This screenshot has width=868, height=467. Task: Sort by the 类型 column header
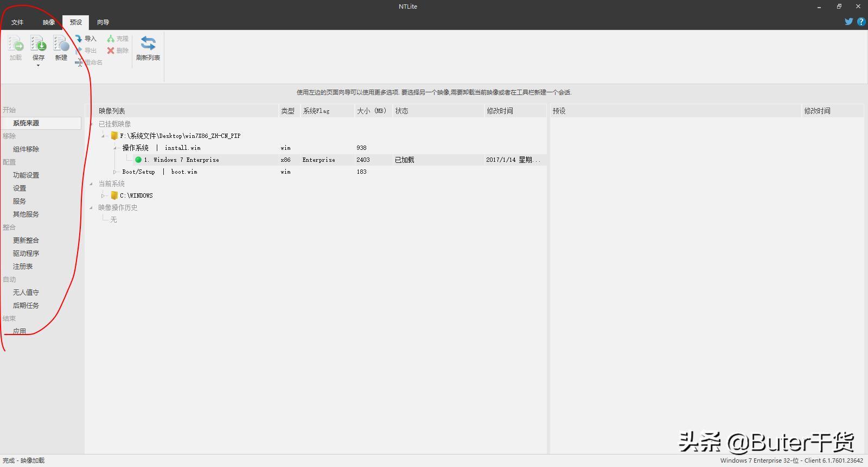289,111
